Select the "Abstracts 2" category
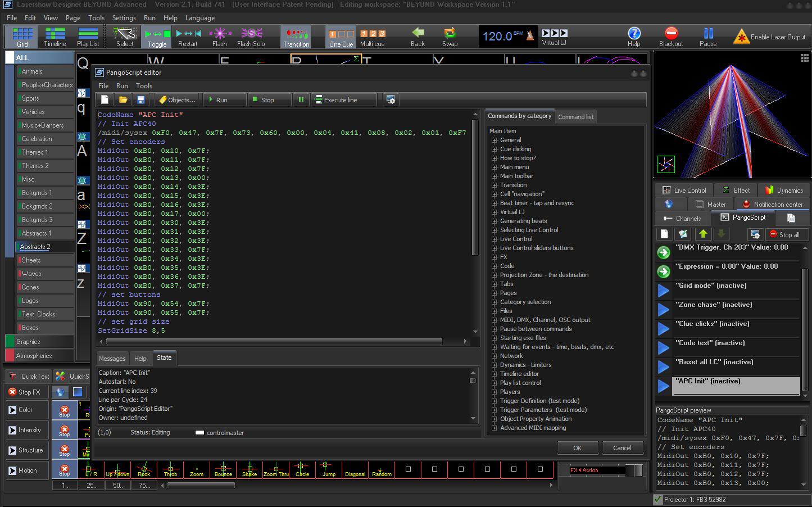The width and height of the screenshot is (812, 507). tap(36, 247)
